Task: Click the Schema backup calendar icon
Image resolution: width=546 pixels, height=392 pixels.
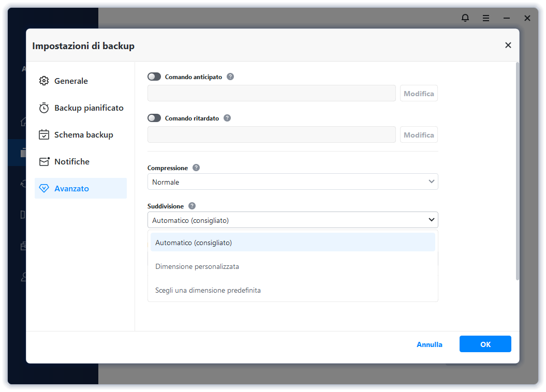Action: (44, 135)
